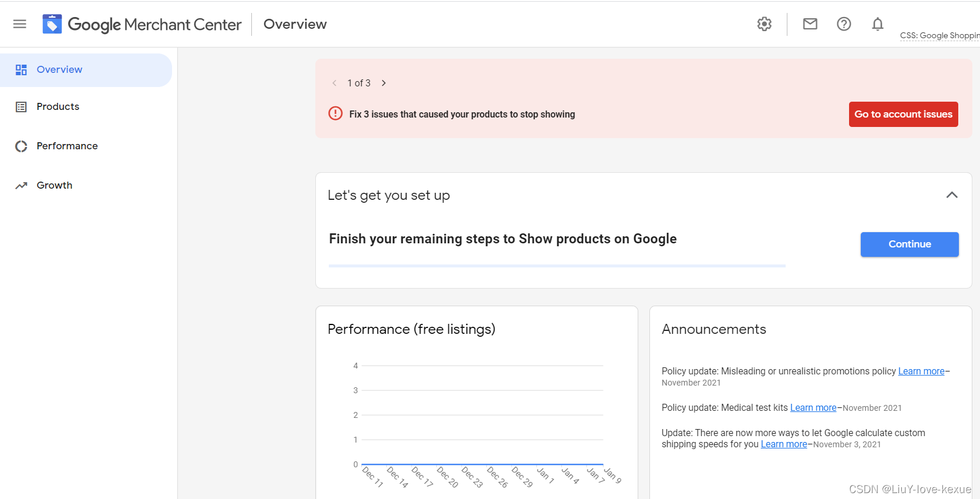Image resolution: width=980 pixels, height=499 pixels.
Task: Open the hamburger main menu
Action: tap(19, 24)
